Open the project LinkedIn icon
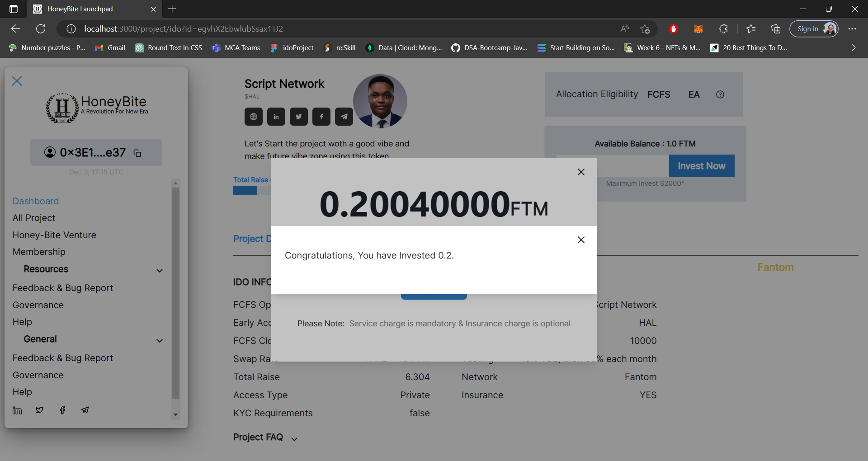 [x=276, y=117]
